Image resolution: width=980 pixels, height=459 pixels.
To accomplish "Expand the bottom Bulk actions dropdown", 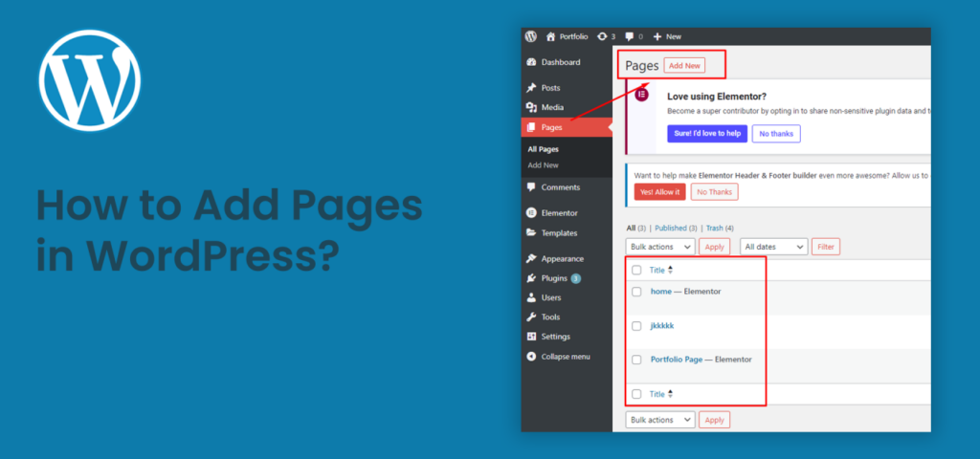I will [660, 420].
